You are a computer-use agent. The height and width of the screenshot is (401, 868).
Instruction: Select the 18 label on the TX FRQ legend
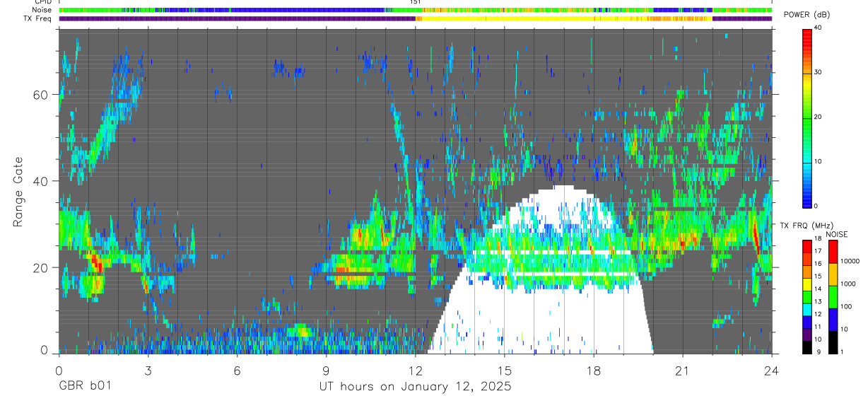[x=817, y=238]
